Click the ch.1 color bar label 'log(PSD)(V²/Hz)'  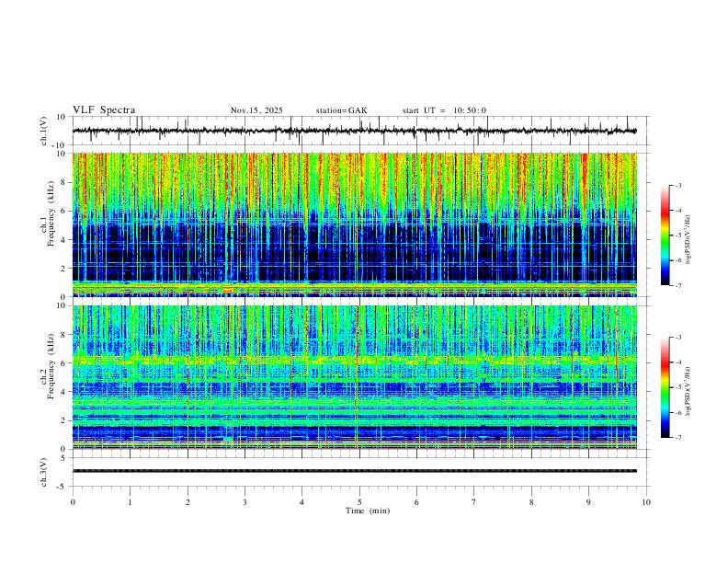click(x=688, y=240)
